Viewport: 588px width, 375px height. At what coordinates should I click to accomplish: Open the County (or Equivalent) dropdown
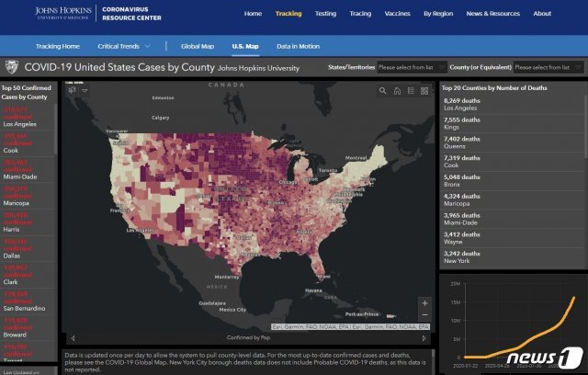point(548,67)
